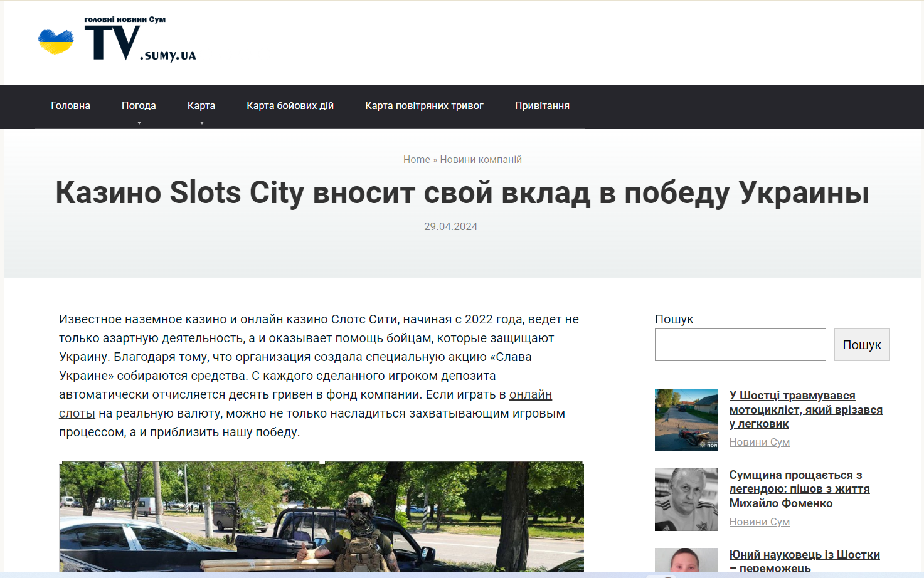The image size is (924, 578).
Task: Open Новини Сум category under motorcyclist article
Action: click(759, 442)
